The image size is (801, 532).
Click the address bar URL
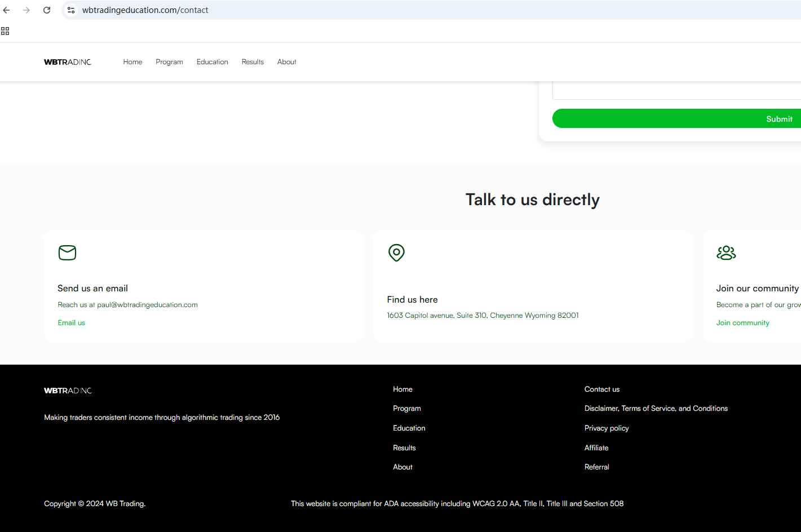coord(145,10)
